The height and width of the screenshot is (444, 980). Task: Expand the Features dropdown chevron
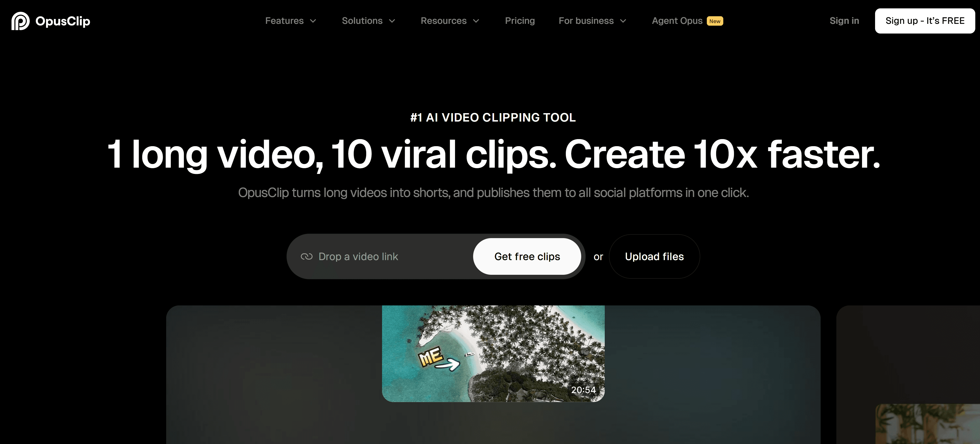click(x=313, y=21)
